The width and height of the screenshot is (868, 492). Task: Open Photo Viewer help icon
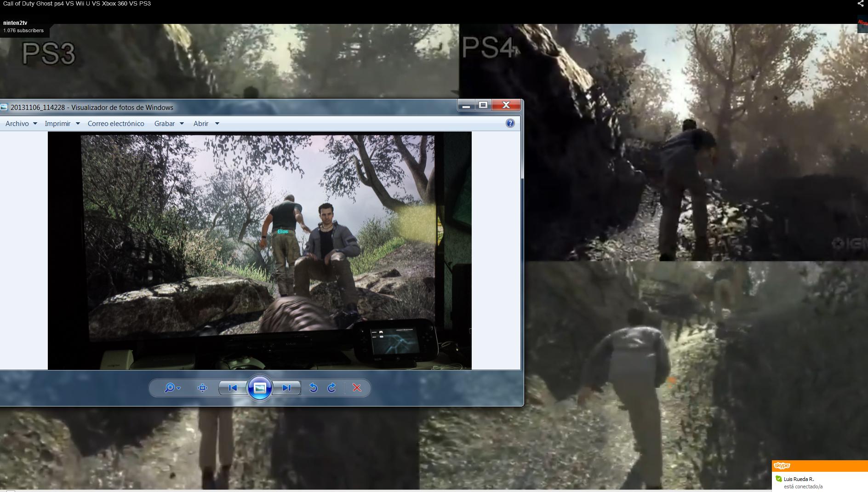[510, 123]
